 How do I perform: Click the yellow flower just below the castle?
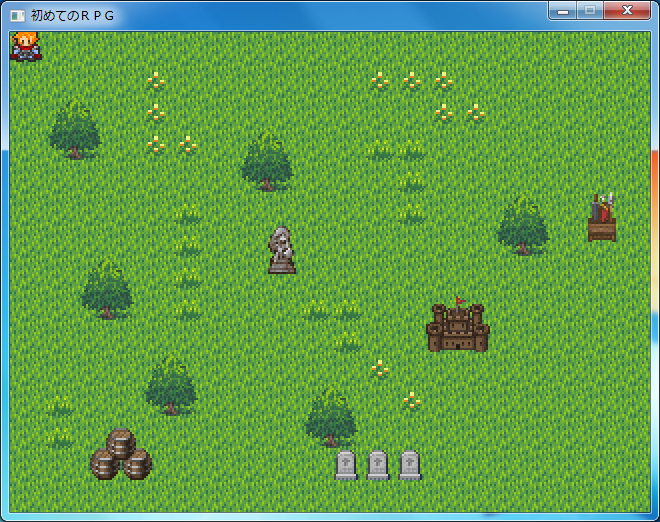pos(379,369)
